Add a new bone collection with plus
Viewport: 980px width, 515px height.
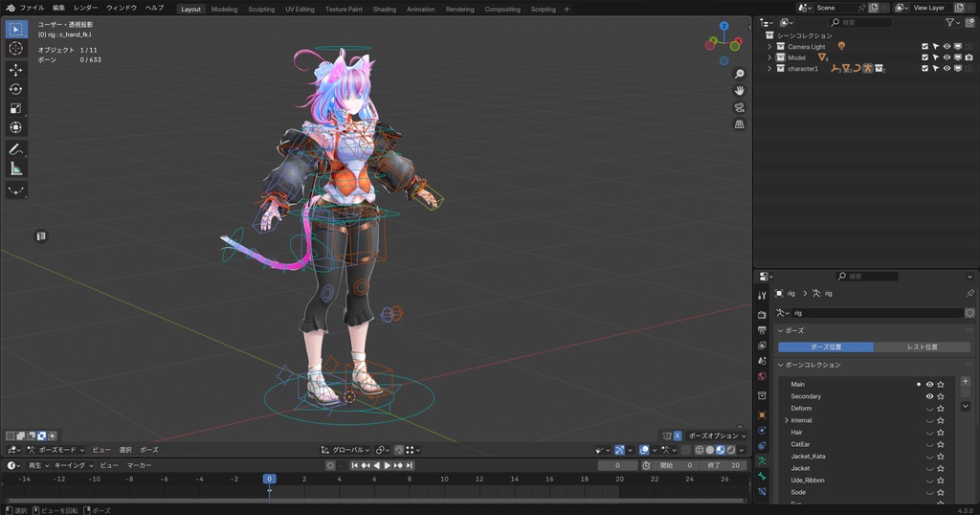(966, 381)
